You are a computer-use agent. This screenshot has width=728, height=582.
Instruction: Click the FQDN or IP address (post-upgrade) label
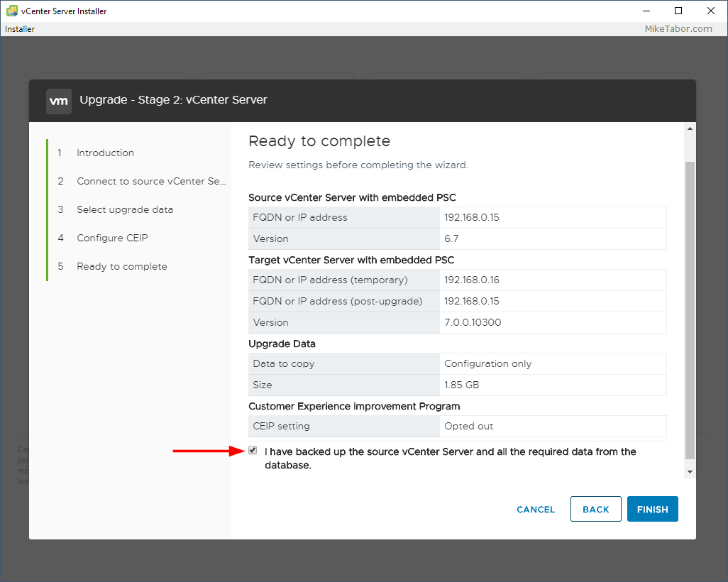338,301
